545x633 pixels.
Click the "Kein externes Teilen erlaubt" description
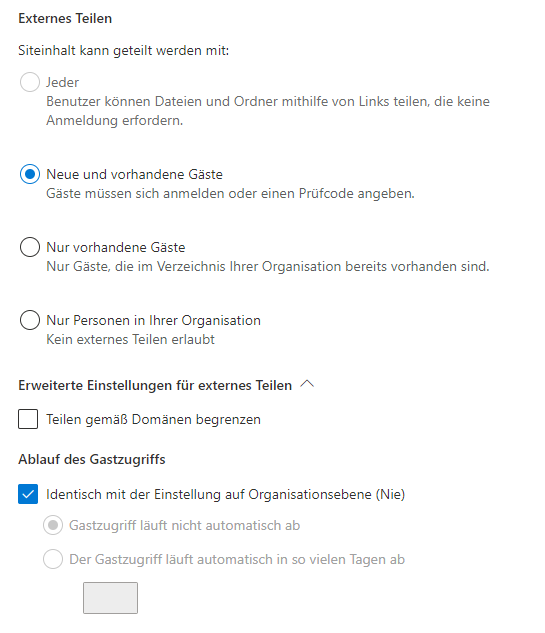click(130, 340)
